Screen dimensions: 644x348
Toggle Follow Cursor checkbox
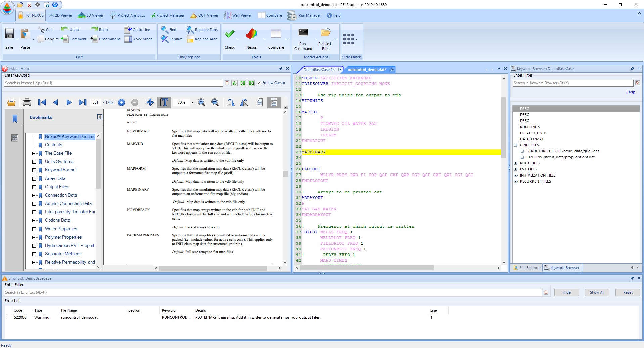(x=259, y=83)
